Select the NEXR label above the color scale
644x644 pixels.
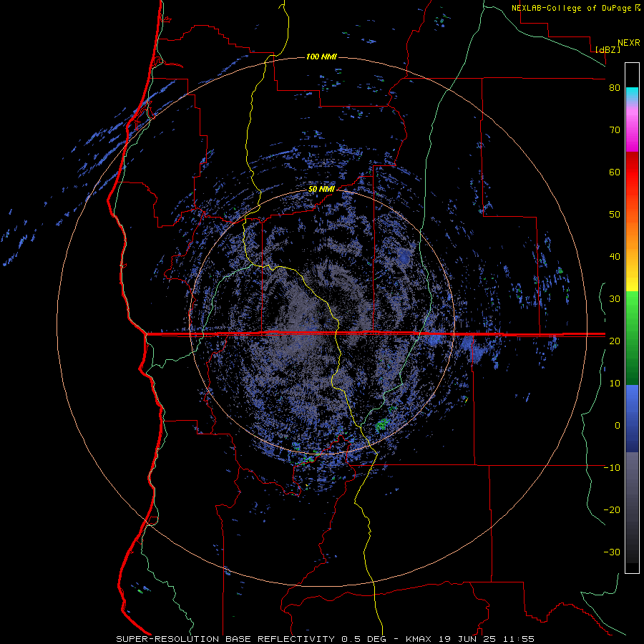tap(628, 43)
